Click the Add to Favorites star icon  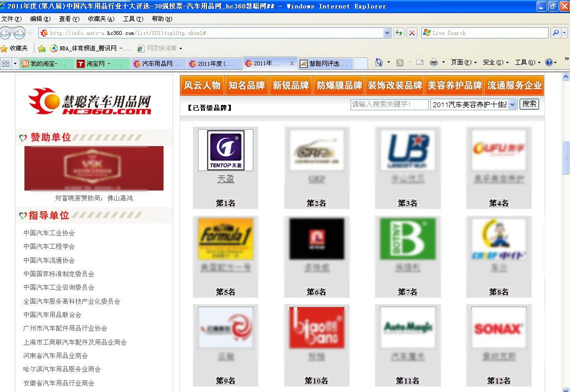click(x=42, y=48)
